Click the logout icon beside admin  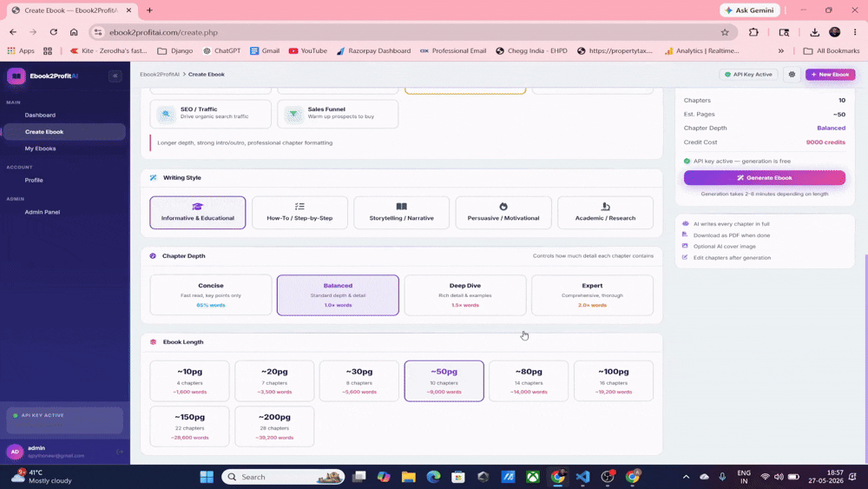pyautogui.click(x=120, y=452)
